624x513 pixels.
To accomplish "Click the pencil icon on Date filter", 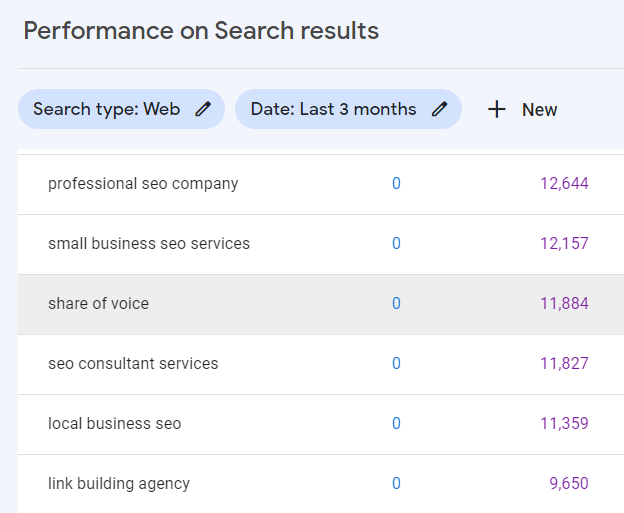I will pyautogui.click(x=439, y=109).
